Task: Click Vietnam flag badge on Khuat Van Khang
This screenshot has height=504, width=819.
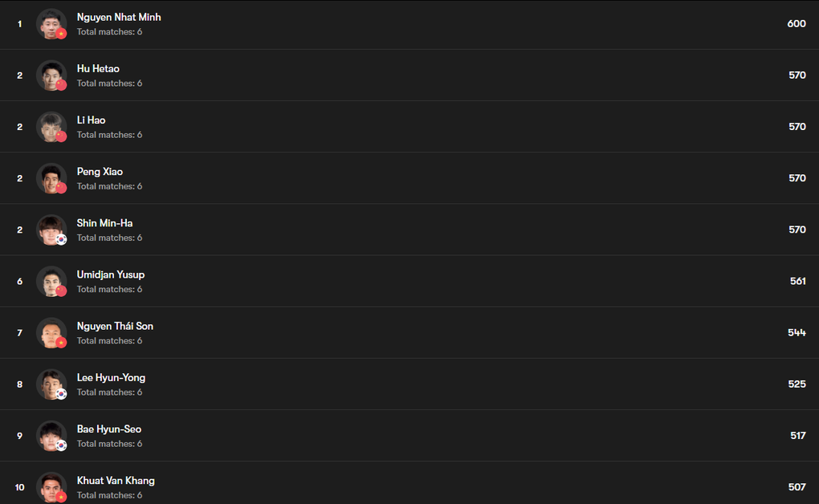Action: 61,496
